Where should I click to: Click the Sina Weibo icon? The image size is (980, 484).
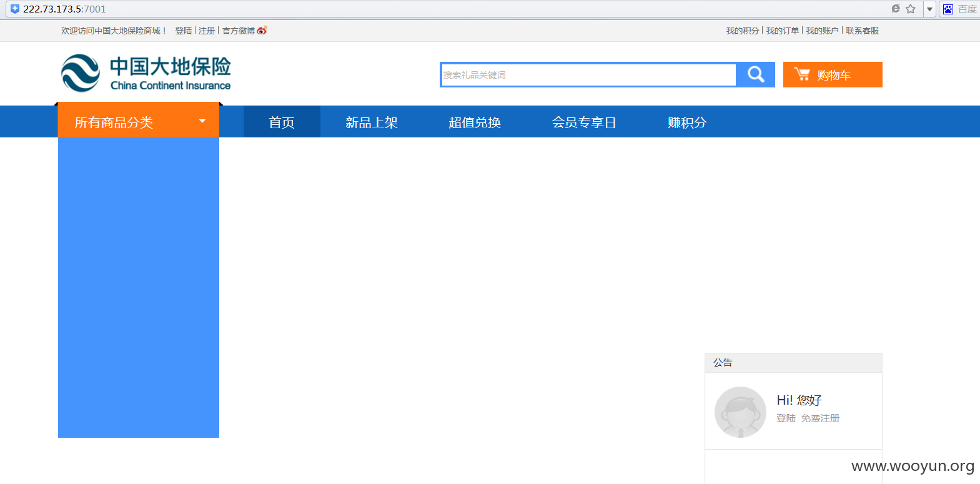pos(262,30)
